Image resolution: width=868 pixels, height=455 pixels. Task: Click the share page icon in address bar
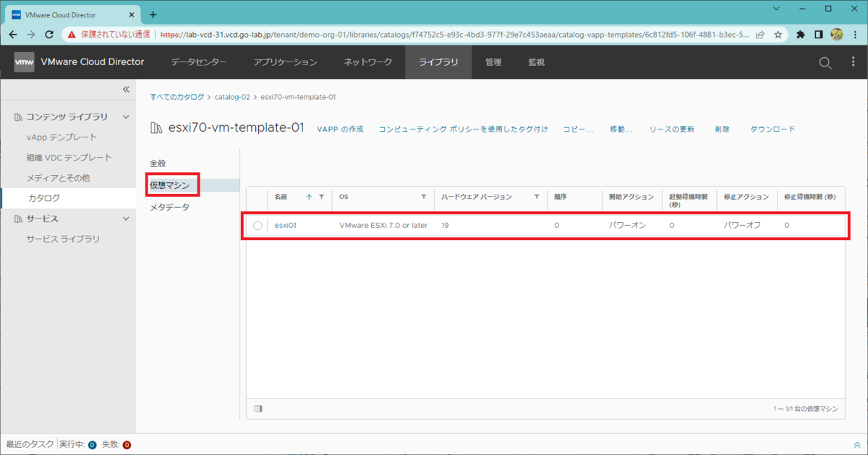point(760,34)
